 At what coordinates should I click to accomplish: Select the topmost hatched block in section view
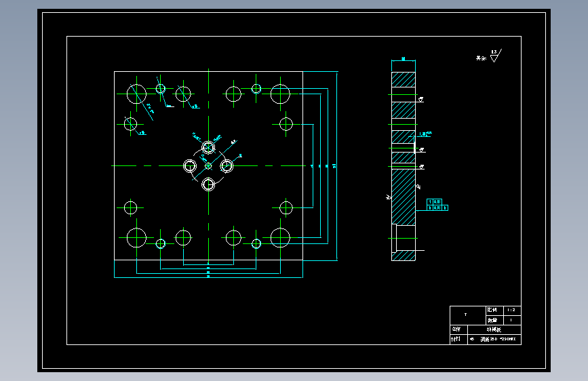[404, 79]
